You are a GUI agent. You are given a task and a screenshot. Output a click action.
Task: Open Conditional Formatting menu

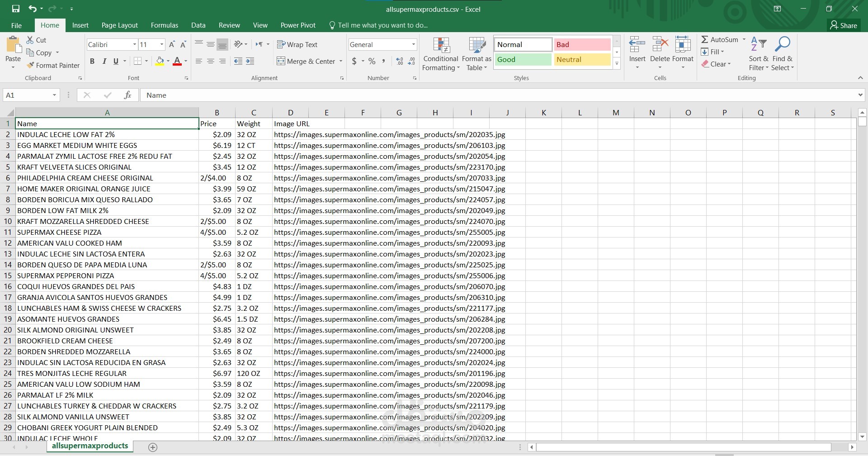click(x=441, y=54)
